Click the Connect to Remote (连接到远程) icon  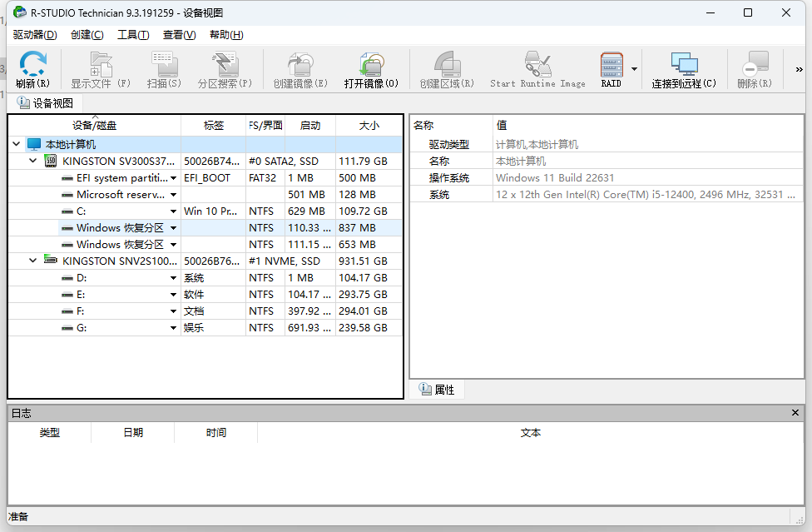point(684,64)
